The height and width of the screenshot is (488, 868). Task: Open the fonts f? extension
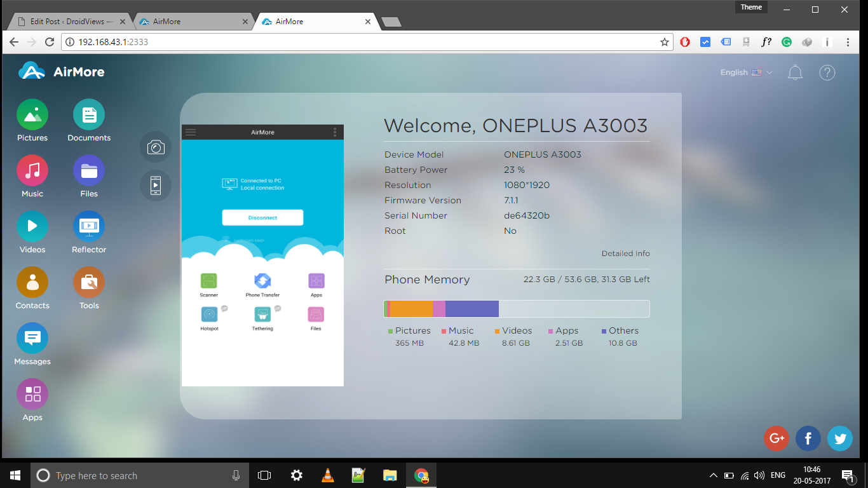click(x=766, y=42)
